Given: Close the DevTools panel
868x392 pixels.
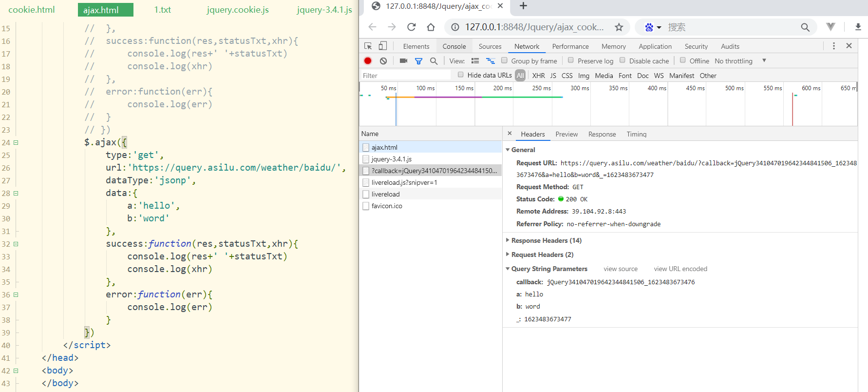Looking at the screenshot, I should point(849,46).
